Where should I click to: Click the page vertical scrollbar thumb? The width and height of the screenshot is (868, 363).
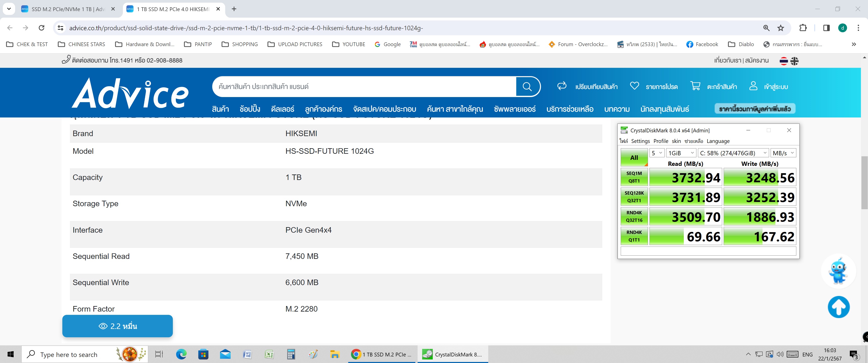[x=865, y=183]
